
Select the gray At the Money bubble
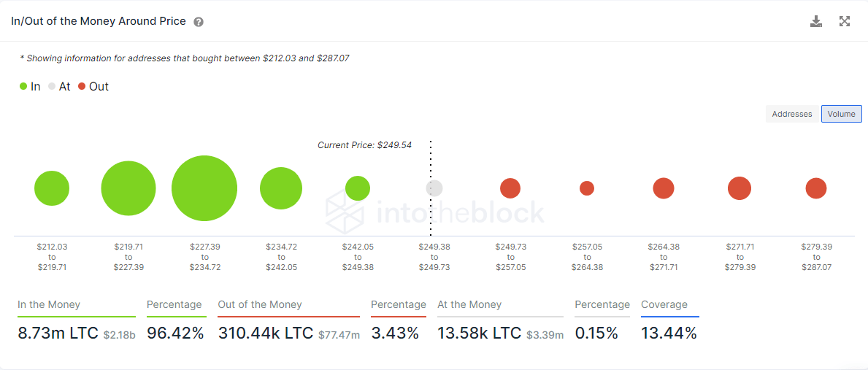(x=434, y=188)
